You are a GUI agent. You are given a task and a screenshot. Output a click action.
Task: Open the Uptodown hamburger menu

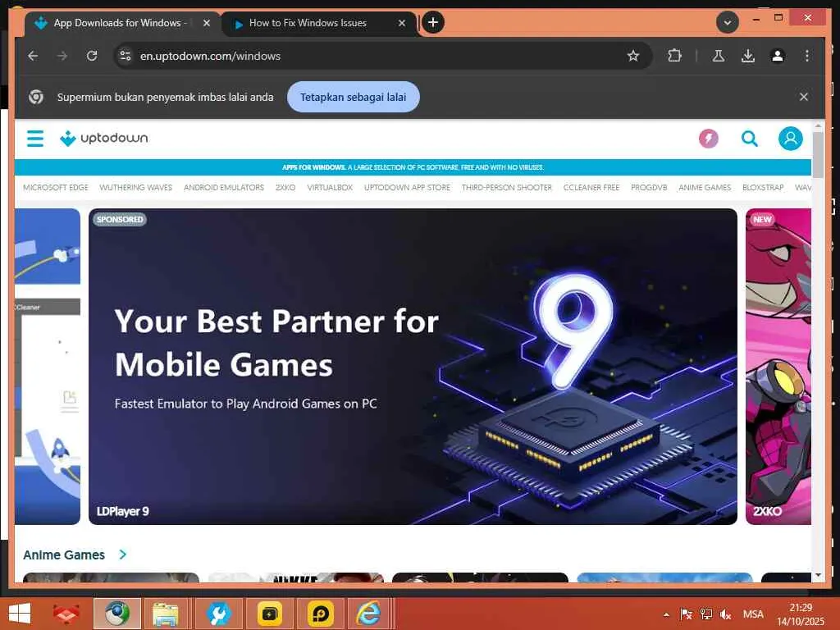[x=35, y=138]
